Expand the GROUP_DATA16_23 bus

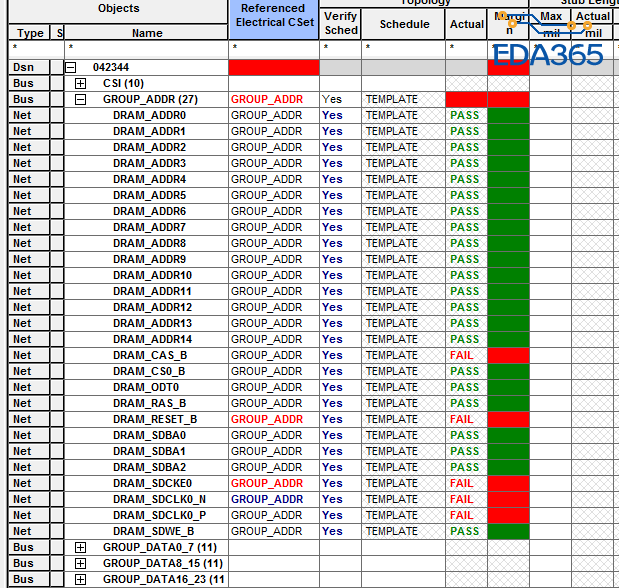pos(80,579)
